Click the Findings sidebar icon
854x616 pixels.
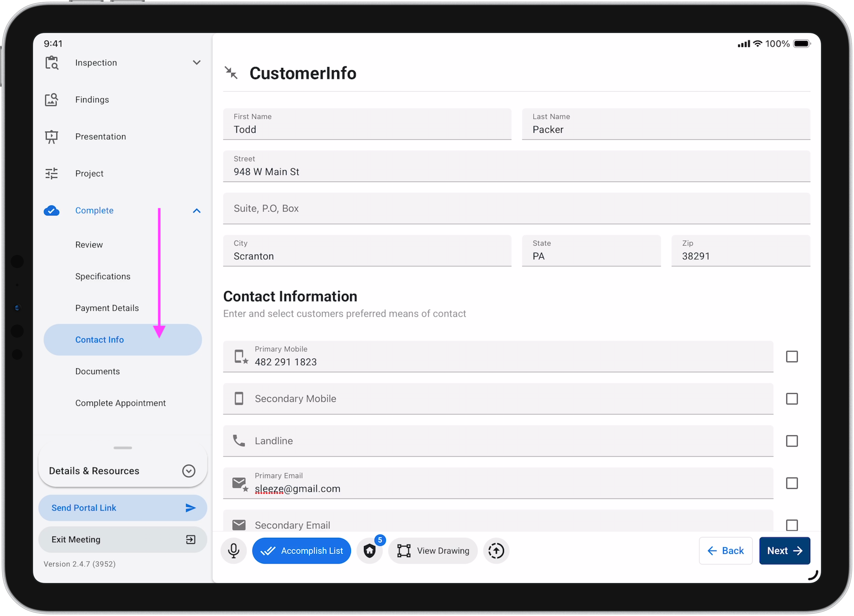51,100
